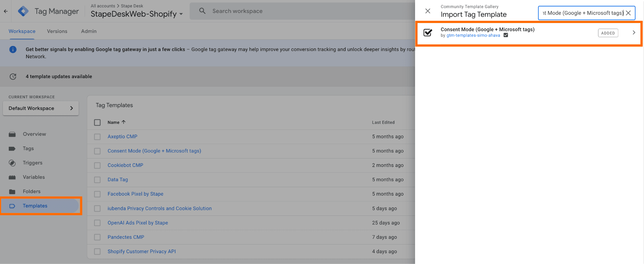Screen dimensions: 644x264
Task: Open Facebook Pixel by Stape template
Action: pyautogui.click(x=136, y=194)
